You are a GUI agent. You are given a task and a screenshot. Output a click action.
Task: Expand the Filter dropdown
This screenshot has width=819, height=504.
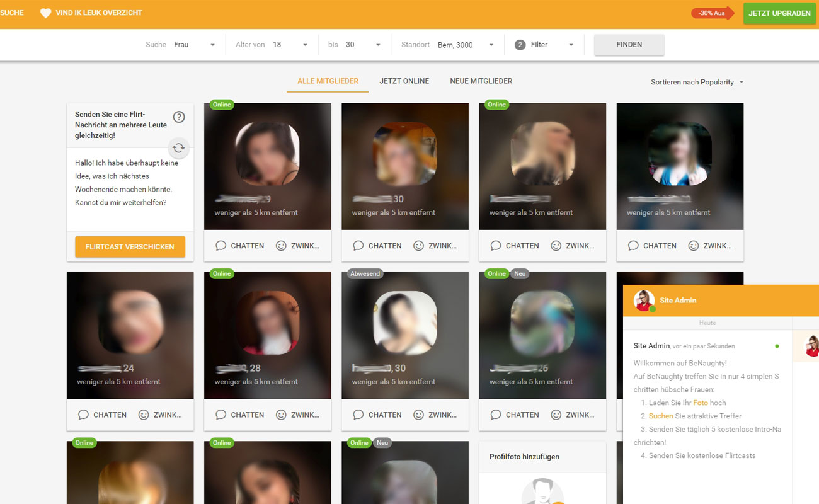tap(544, 45)
